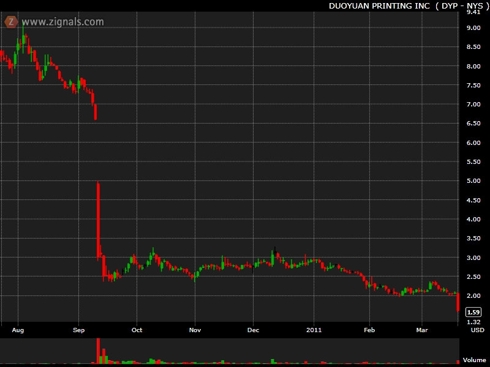This screenshot has height=367, width=490.
Task: Click the Oct date axis label
Action: pos(137,330)
